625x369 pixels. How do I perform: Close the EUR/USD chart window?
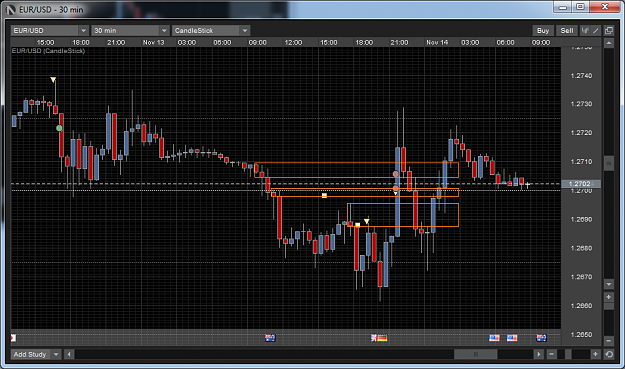(605, 7)
